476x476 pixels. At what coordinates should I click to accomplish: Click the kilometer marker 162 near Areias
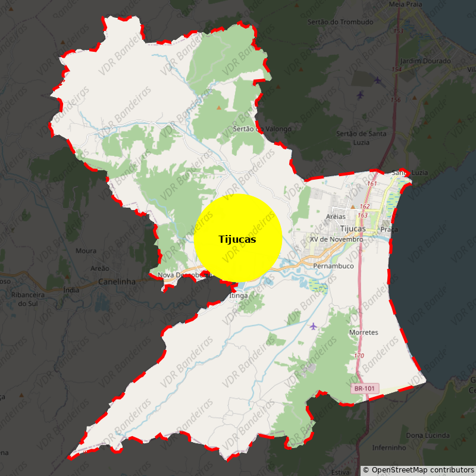(x=364, y=206)
